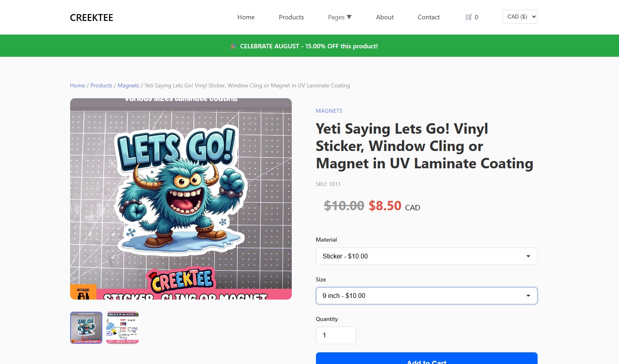This screenshot has width=619, height=364.
Task: Click the MAGNETS category label above title
Action: click(329, 111)
